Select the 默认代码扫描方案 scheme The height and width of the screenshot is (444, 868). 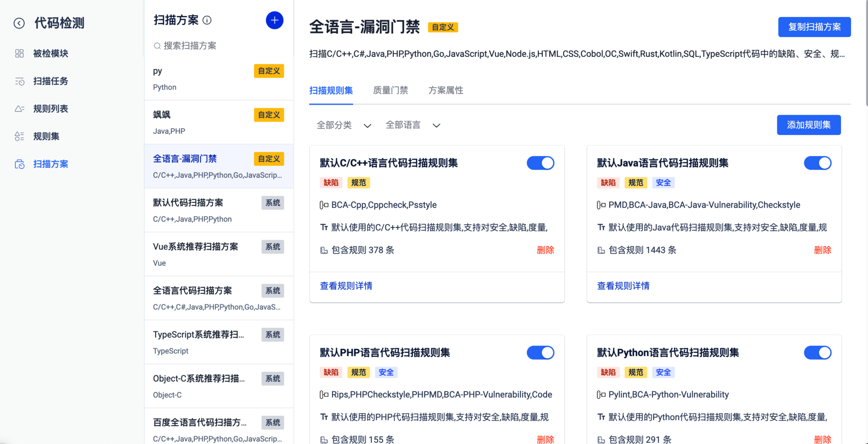coord(219,210)
